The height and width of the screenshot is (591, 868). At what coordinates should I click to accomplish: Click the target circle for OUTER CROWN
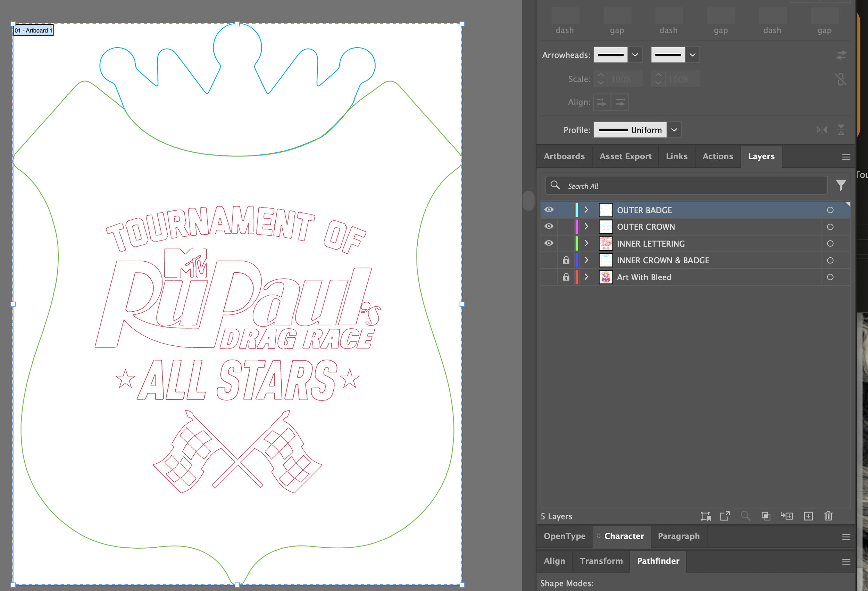830,227
